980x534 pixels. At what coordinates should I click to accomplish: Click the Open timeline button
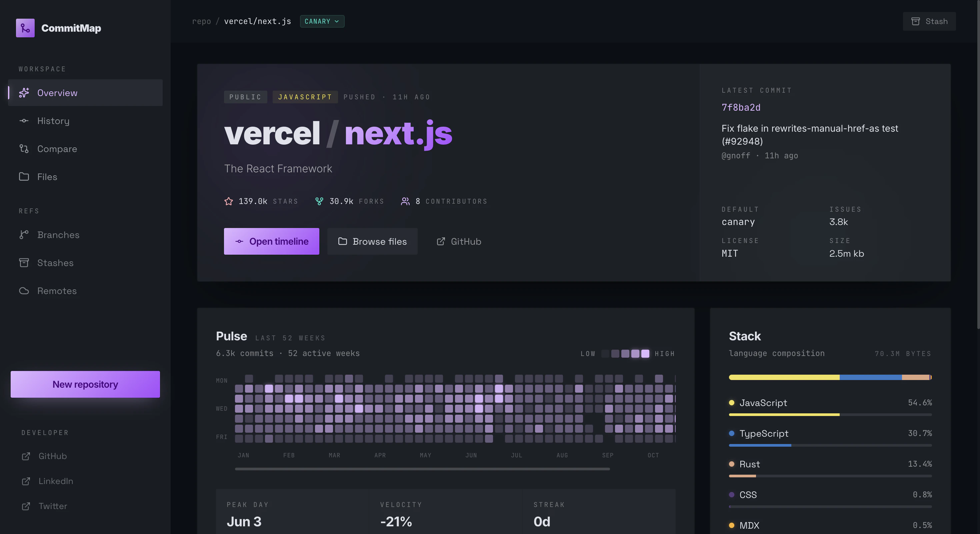pyautogui.click(x=272, y=241)
